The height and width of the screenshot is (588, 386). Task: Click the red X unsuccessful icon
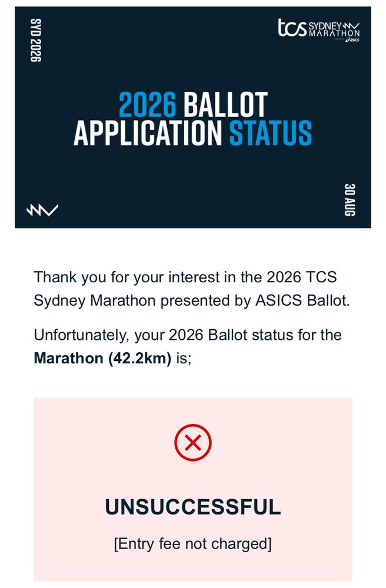click(x=193, y=443)
